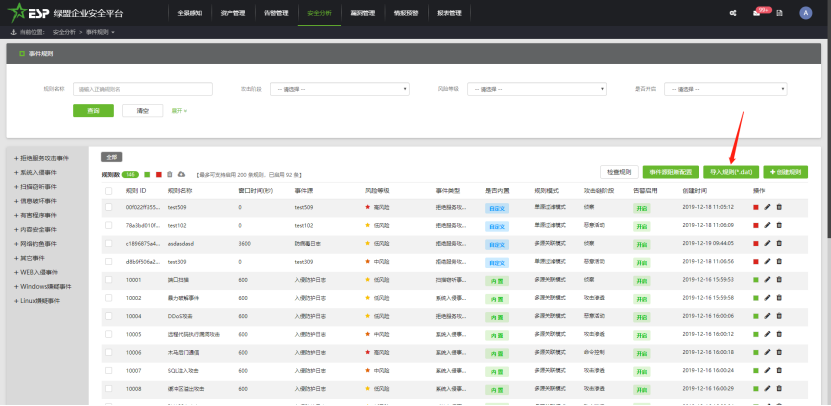The image size is (831, 406).
Task: Tick the checkbox for rule test509
Action: click(109, 207)
